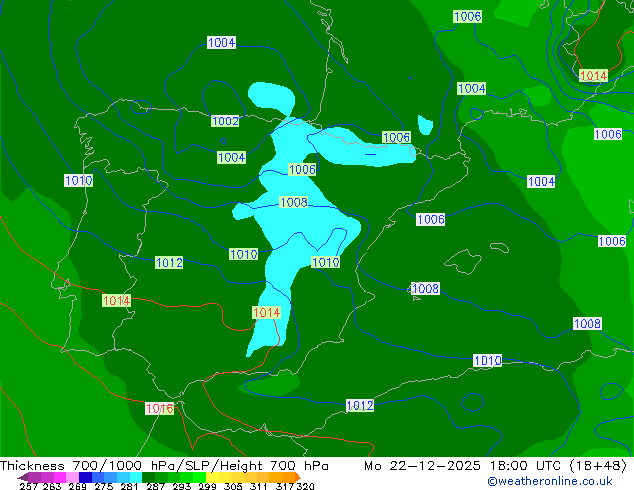
Task: Click the 1014 label in the top-right corner
Action: 593,76
